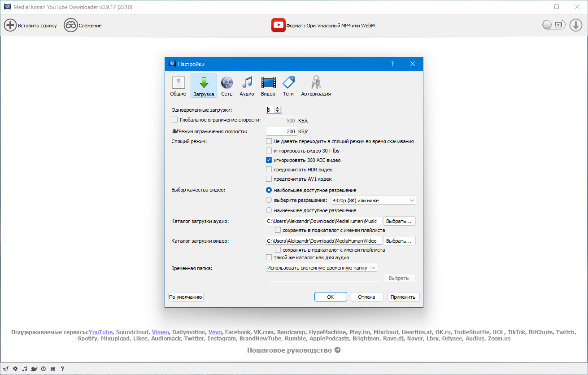The height and width of the screenshot is (375, 588).
Task: Click the Применить button
Action: point(404,297)
